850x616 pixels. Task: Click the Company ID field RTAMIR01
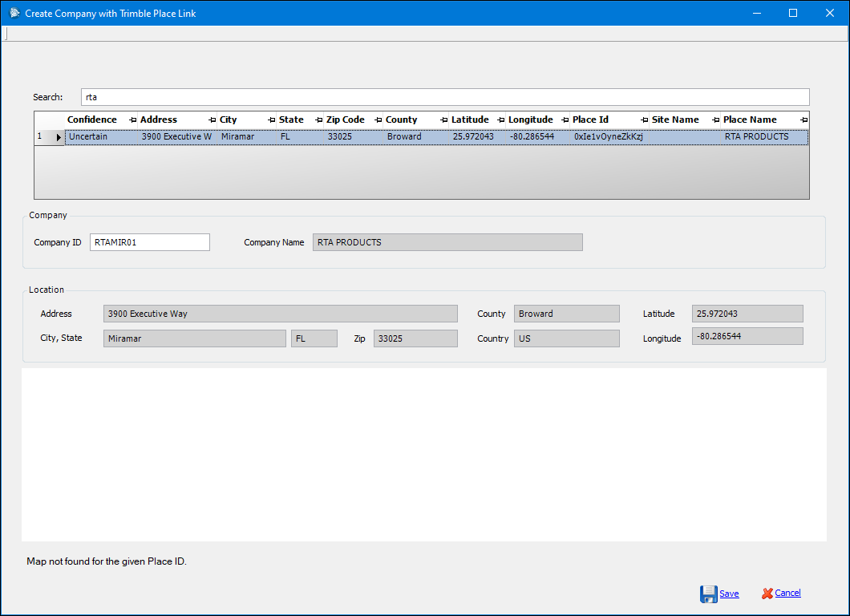(x=149, y=242)
